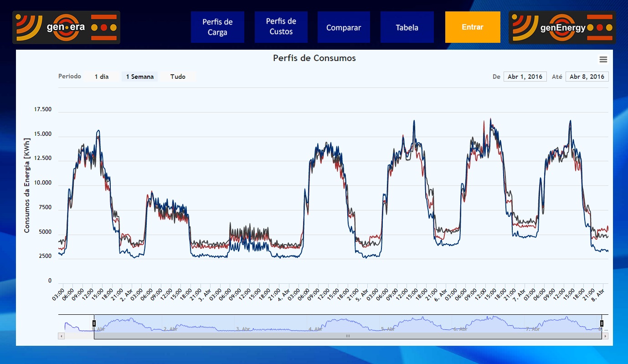This screenshot has width=628, height=364.
Task: Select the Tudo period range
Action: pyautogui.click(x=178, y=77)
